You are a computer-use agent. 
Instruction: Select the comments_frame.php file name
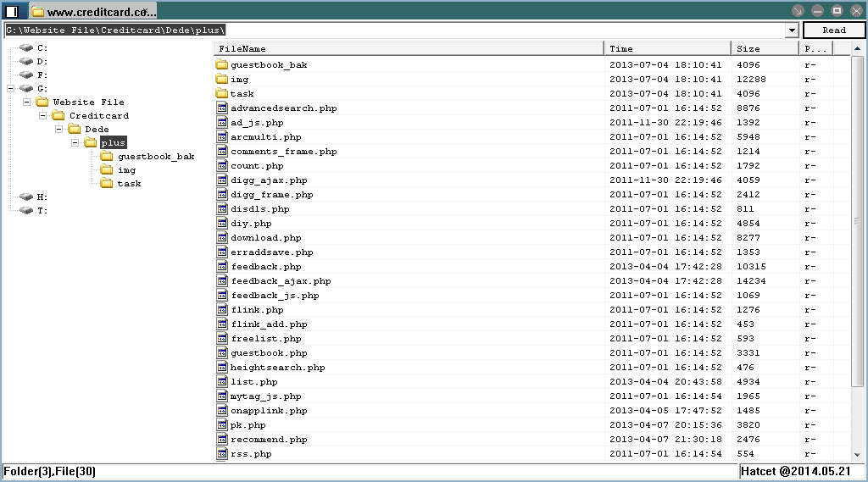tap(283, 152)
